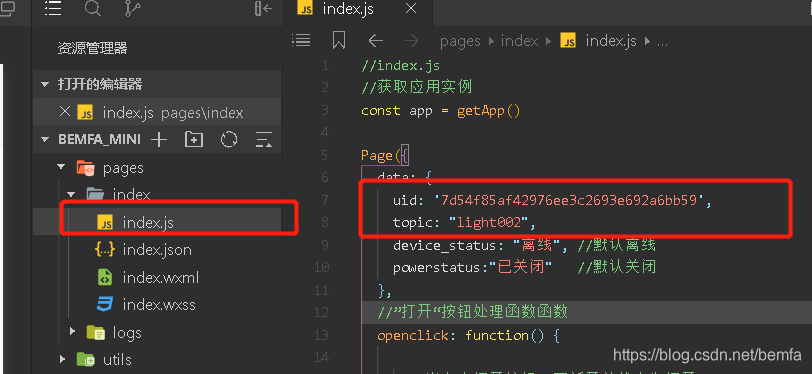Refresh the BEMFA_MINI file explorer
The height and width of the screenshot is (374, 812).
pos(229,139)
